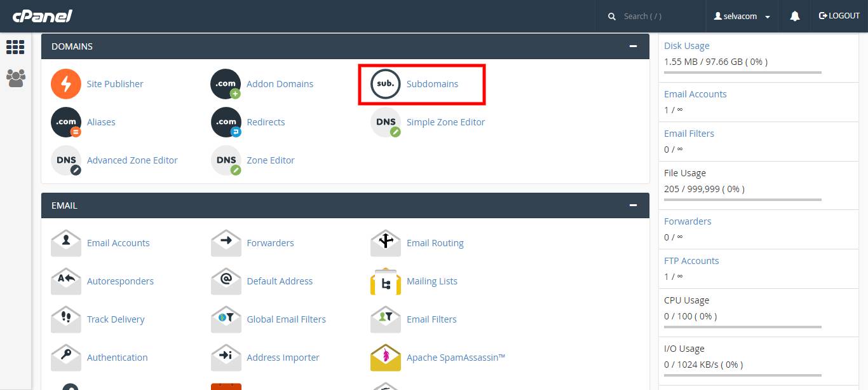Open the Track Delivery link
868x390 pixels.
coord(116,319)
